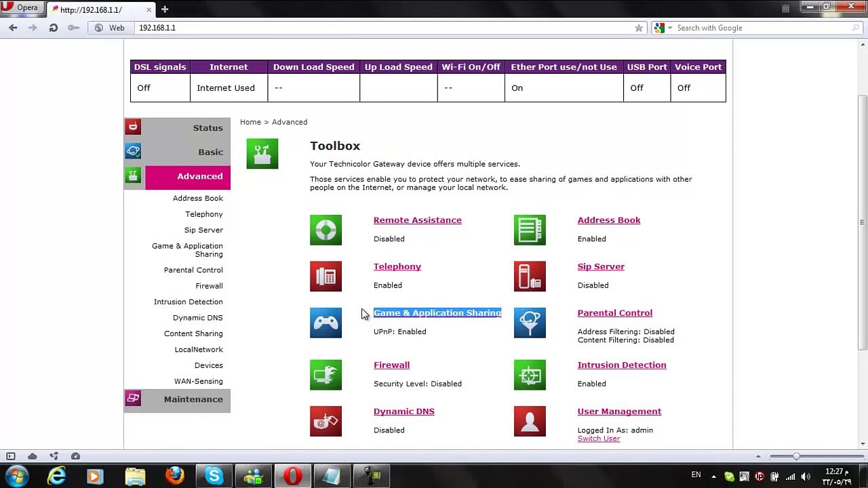Follow the Firewall toolbox link
Viewport: 868px width, 488px height.
[x=391, y=365]
